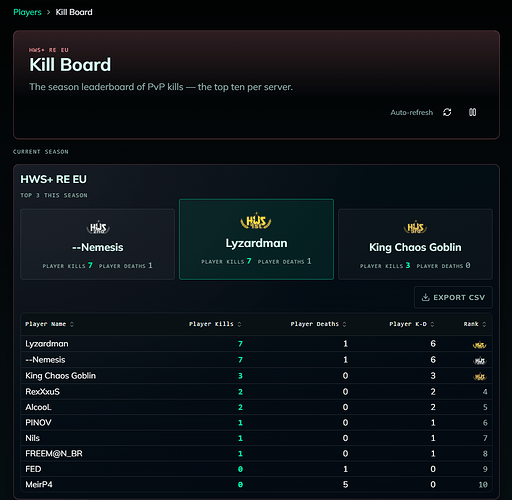Select the FREEM@N_BR row name
Viewport: 512px width, 500px height.
click(x=54, y=454)
